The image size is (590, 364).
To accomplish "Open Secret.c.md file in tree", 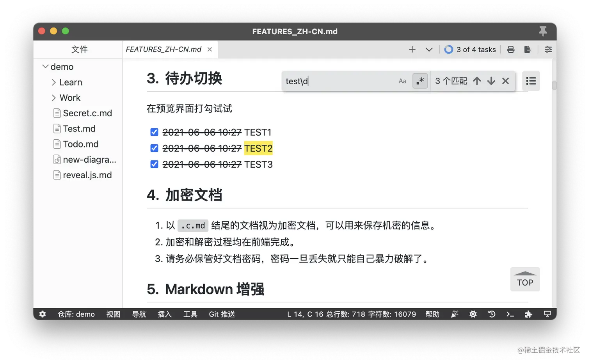I will coord(87,113).
